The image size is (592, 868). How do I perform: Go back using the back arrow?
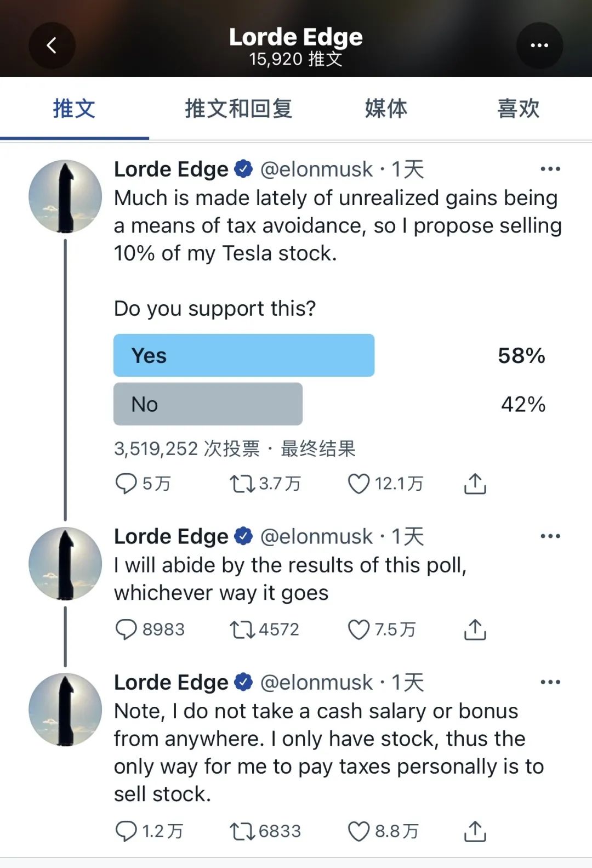[x=52, y=46]
